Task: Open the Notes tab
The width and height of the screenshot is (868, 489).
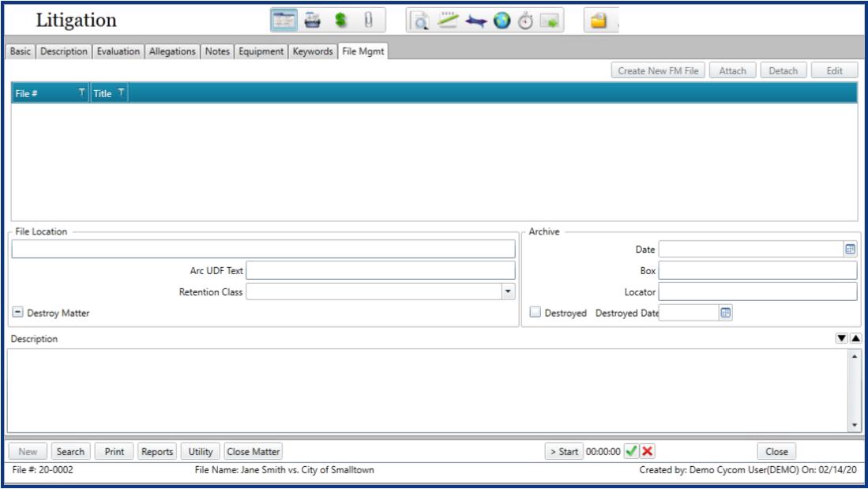Action: (217, 51)
